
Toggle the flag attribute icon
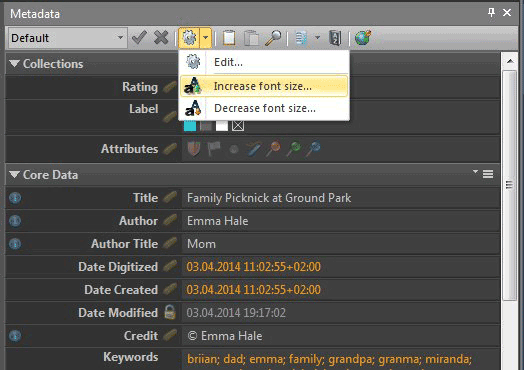pos(214,149)
